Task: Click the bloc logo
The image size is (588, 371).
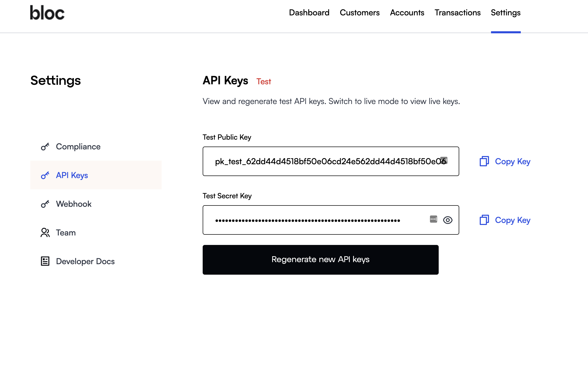Action: click(47, 13)
